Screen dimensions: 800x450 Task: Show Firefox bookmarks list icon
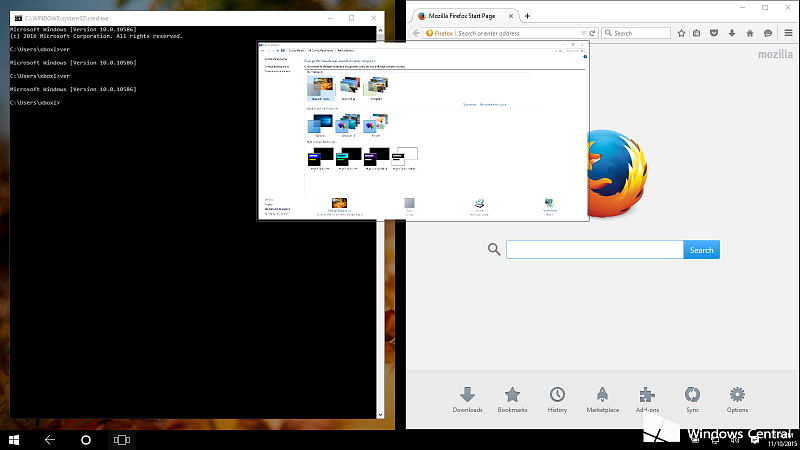tap(696, 33)
